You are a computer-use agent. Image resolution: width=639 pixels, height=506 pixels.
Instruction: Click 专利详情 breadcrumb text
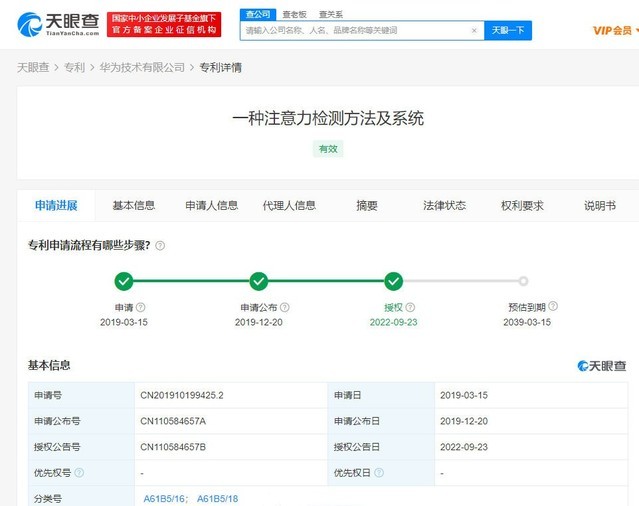(220, 68)
